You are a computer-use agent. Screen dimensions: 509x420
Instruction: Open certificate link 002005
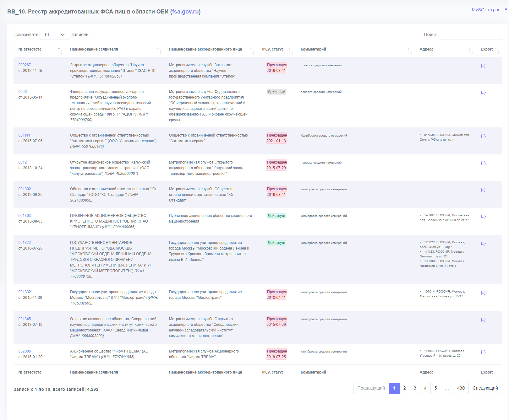click(x=25, y=351)
